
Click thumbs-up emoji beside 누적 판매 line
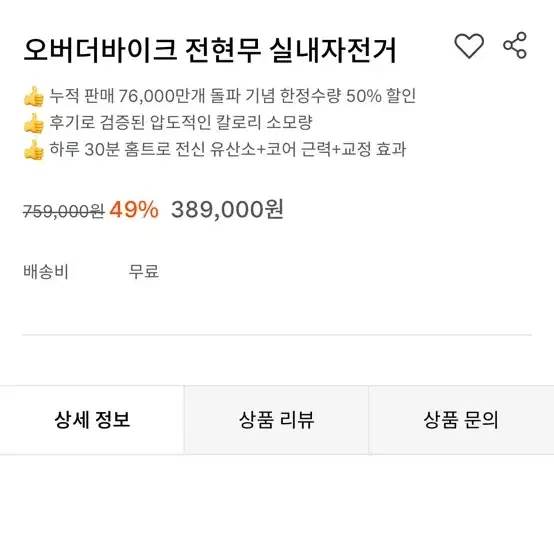tap(34, 96)
